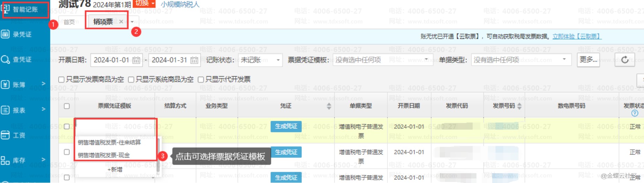
Task: Open the 记账状态 dropdown showing 未记账
Action: [260, 60]
